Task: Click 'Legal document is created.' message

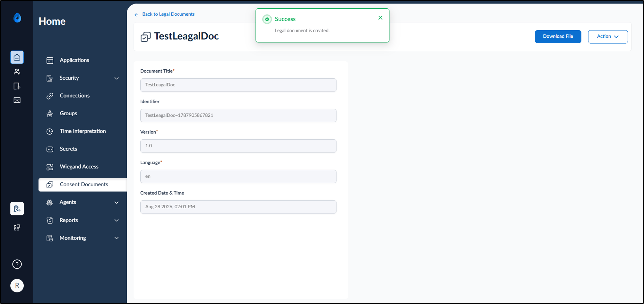Action: click(302, 31)
